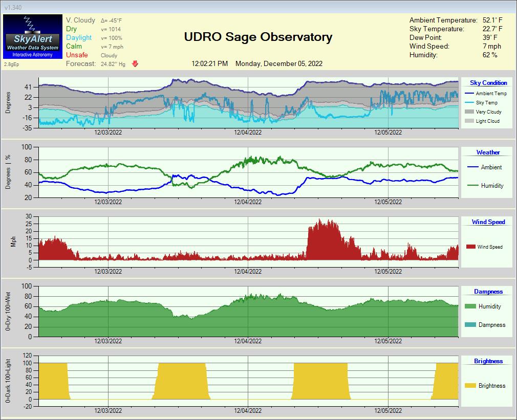The image size is (517, 420).
Task: Click the Ambient Temperature reading value
Action: (492, 20)
